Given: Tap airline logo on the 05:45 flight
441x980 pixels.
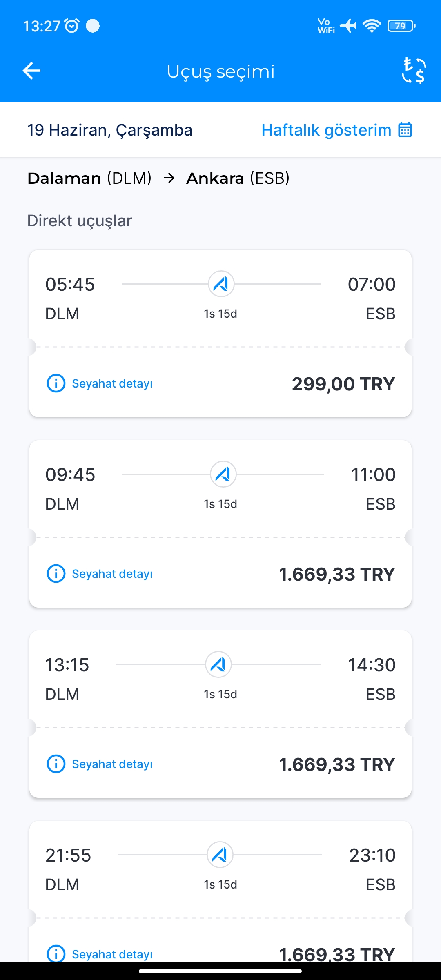Looking at the screenshot, I should point(221,284).
